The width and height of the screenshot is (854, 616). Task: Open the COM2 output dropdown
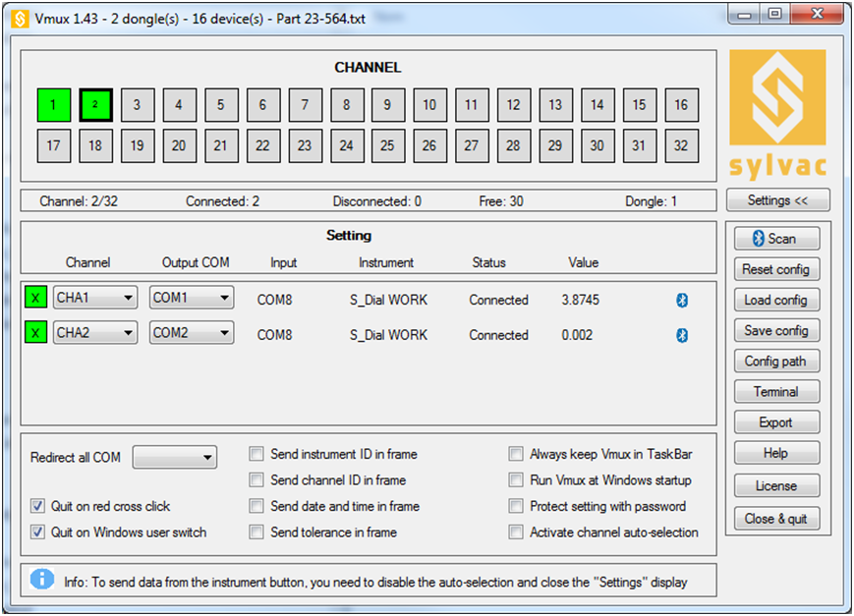(x=192, y=333)
